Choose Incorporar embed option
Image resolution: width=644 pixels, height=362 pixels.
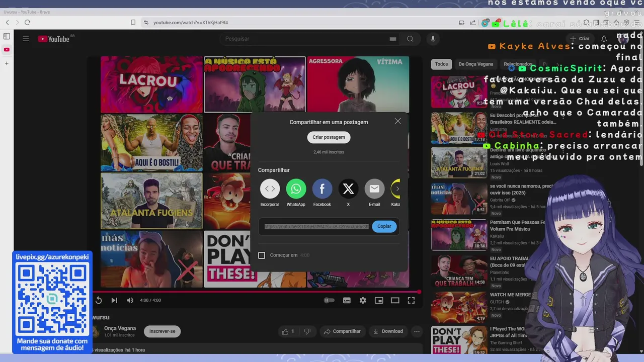pos(270,193)
